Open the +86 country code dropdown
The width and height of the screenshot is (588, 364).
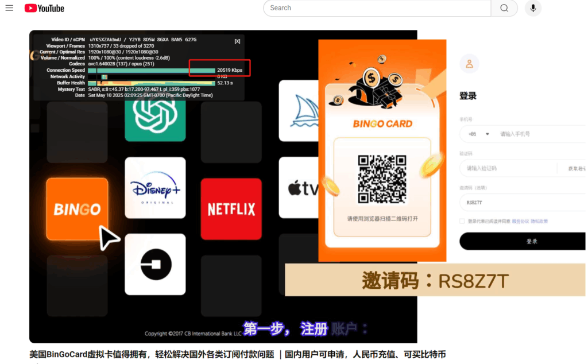[479, 134]
